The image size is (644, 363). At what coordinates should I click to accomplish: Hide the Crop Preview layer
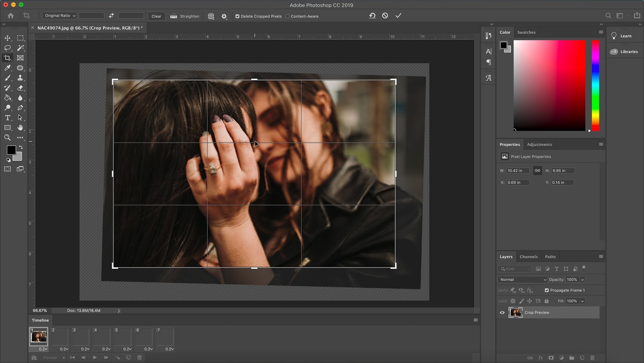pyautogui.click(x=502, y=312)
